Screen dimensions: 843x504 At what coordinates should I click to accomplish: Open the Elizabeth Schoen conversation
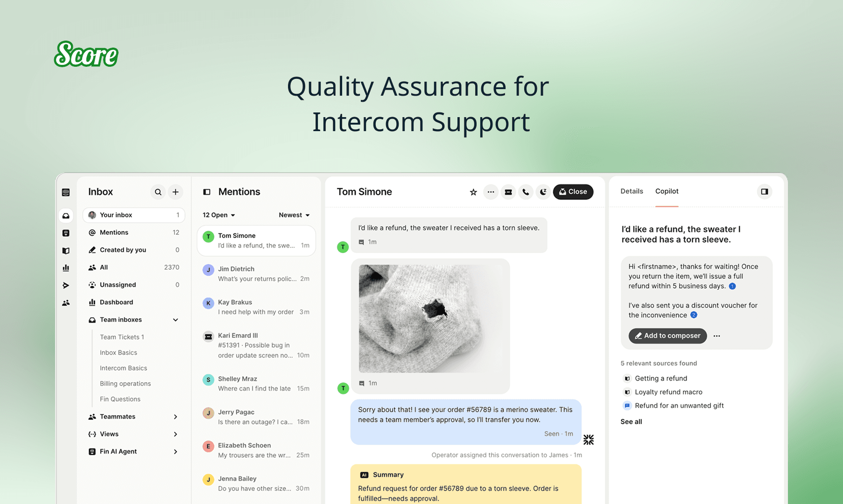point(256,450)
